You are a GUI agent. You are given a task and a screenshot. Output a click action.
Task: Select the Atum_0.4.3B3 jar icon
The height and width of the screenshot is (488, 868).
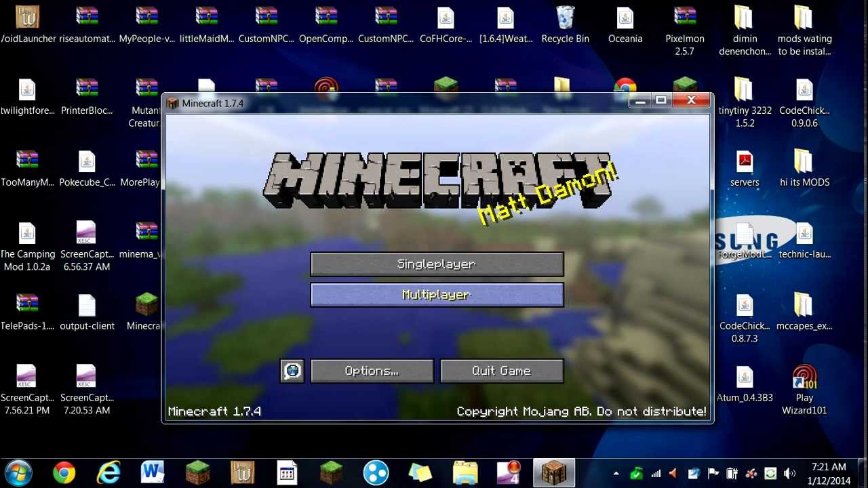745,384
